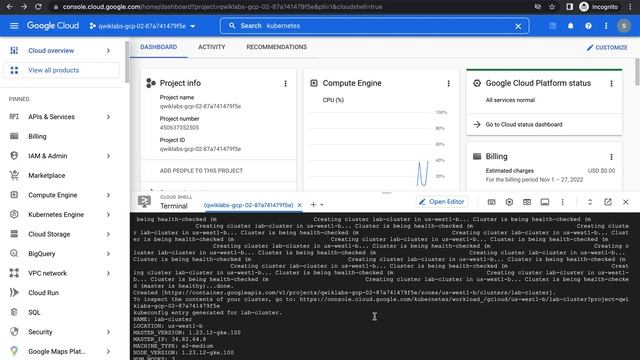Viewport: 640px width, 360px height.
Task: Expand IAM & Admin submenu arrow
Action: pos(108,156)
